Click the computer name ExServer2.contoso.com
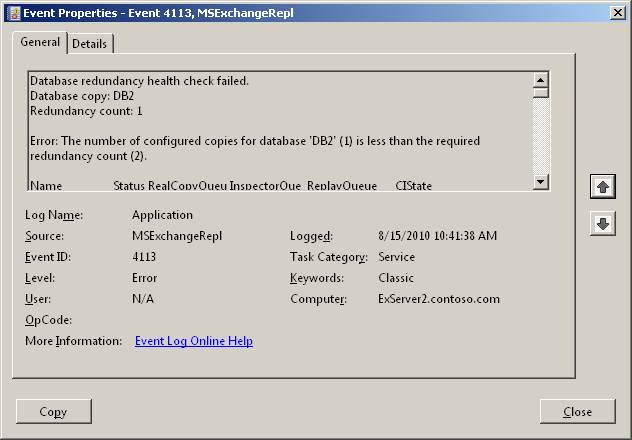 click(439, 299)
